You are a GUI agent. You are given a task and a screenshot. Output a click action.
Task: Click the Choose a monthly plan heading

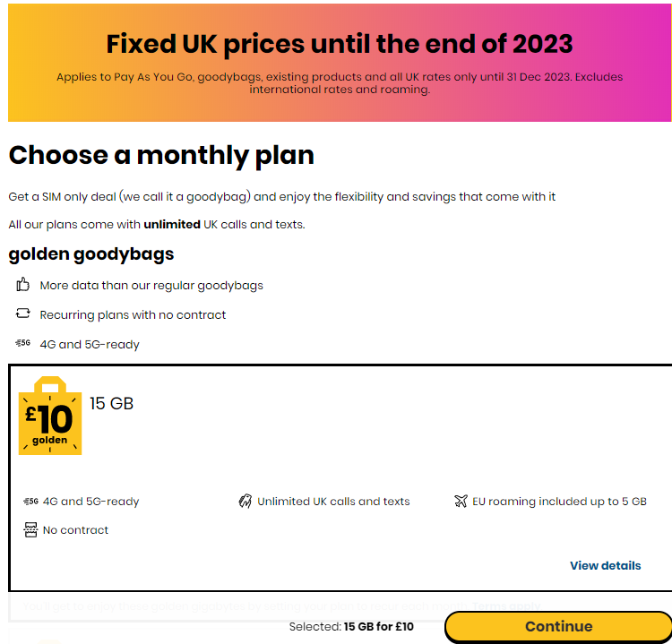tap(161, 155)
